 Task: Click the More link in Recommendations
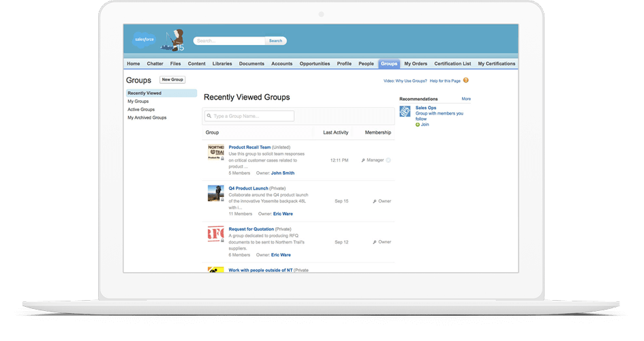coord(466,99)
